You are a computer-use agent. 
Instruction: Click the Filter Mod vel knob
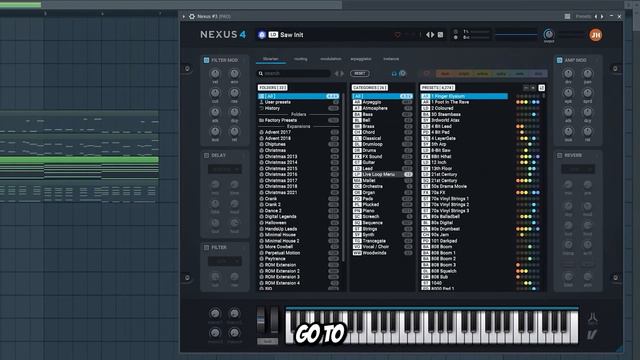[x=215, y=73]
